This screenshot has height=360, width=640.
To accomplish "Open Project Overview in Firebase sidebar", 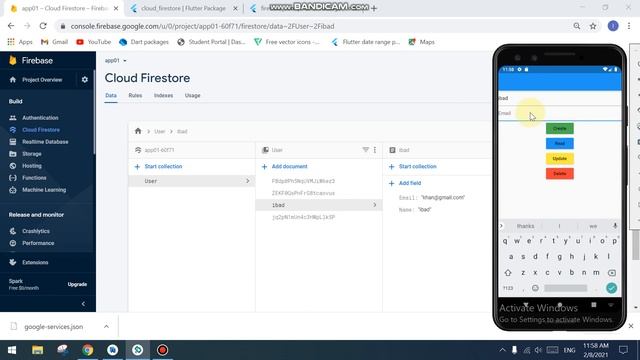I will (x=42, y=80).
